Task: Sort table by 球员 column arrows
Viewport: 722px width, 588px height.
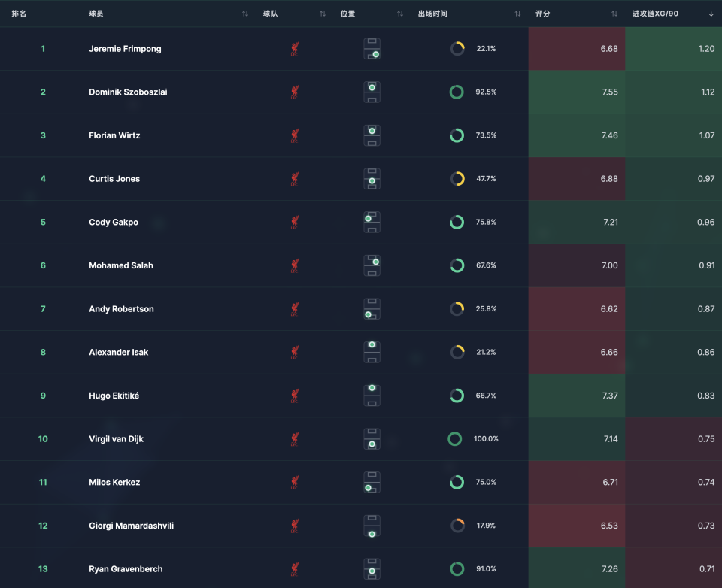Action: [245, 14]
